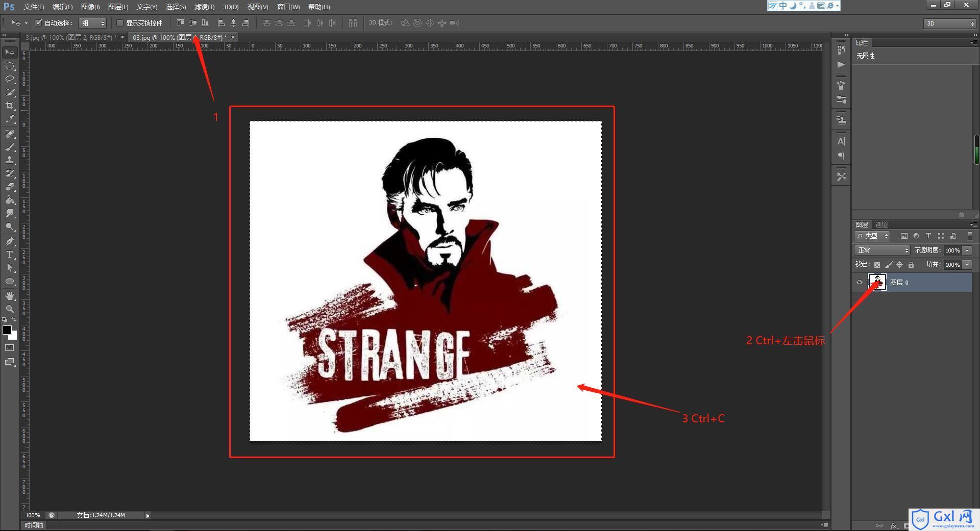Click the opacity 100% value field
980x531 pixels.
pyautogui.click(x=952, y=250)
